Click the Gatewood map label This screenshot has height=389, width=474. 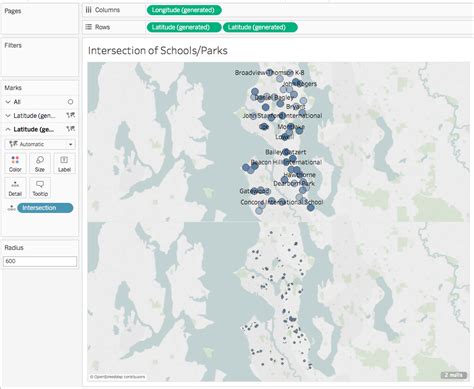coord(254,191)
